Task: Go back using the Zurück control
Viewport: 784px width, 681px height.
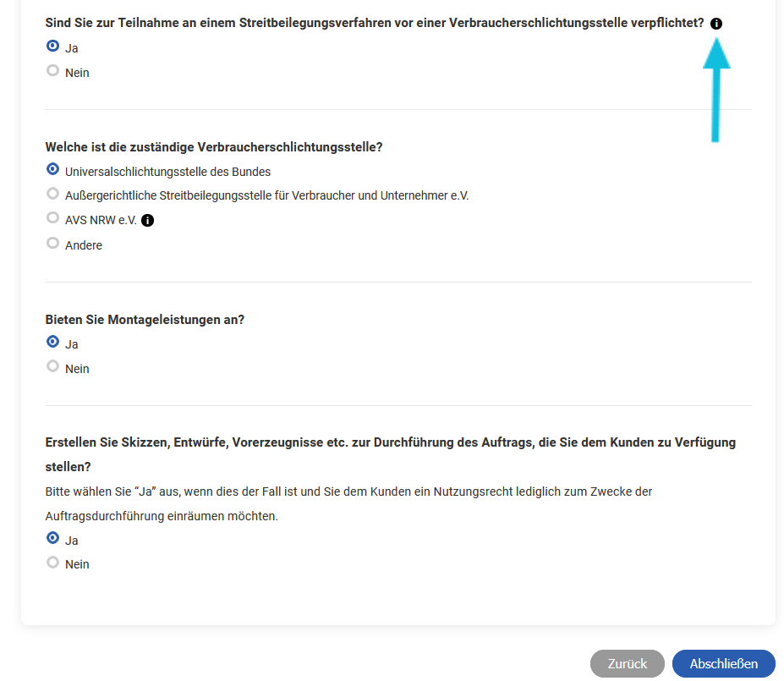Action: pos(627,663)
